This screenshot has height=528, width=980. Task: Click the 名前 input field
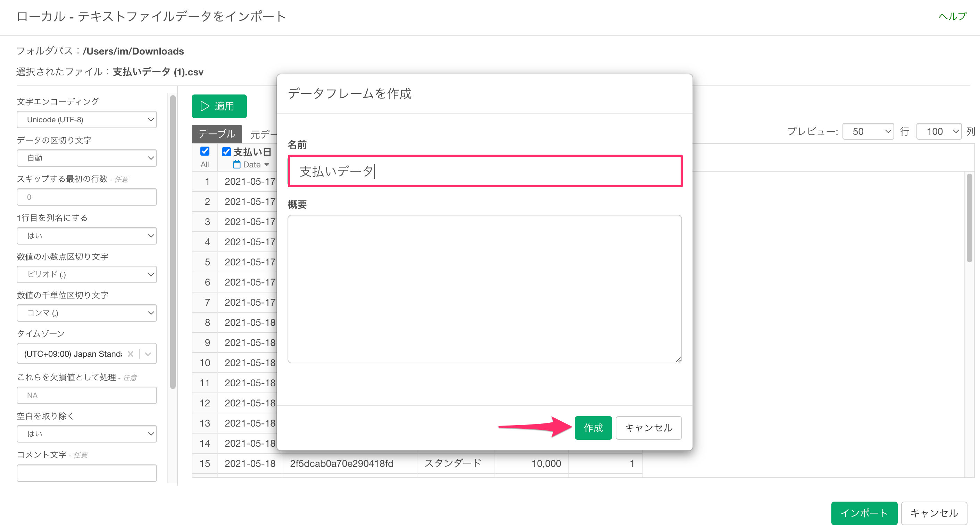(485, 171)
